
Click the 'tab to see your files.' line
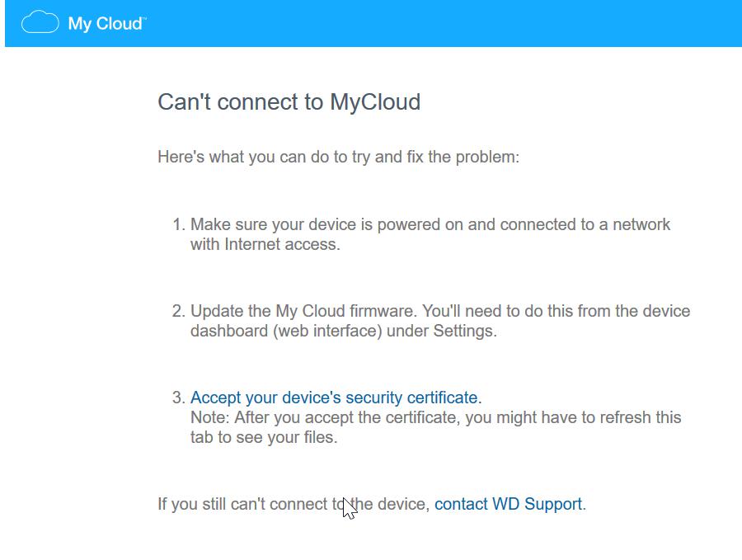click(x=264, y=437)
